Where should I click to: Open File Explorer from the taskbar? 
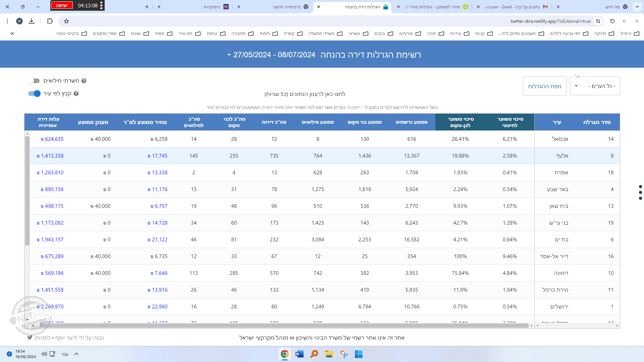(x=329, y=354)
